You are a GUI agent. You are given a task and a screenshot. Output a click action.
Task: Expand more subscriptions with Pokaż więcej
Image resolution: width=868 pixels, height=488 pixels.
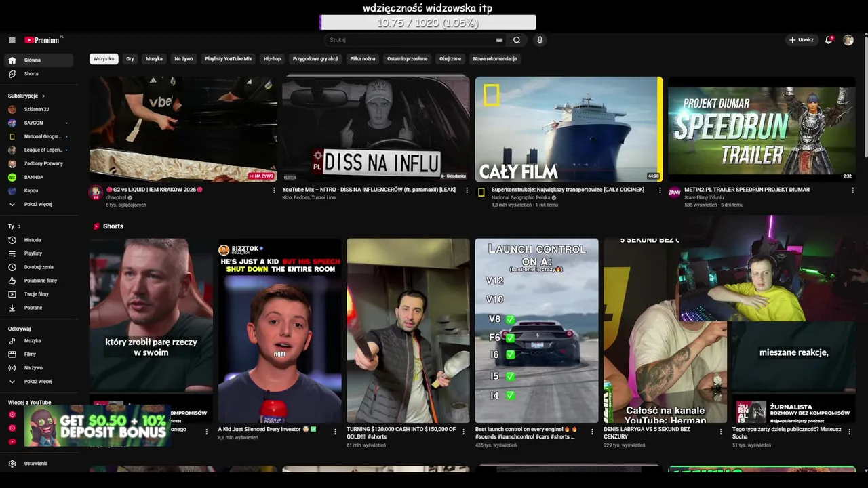click(x=39, y=204)
